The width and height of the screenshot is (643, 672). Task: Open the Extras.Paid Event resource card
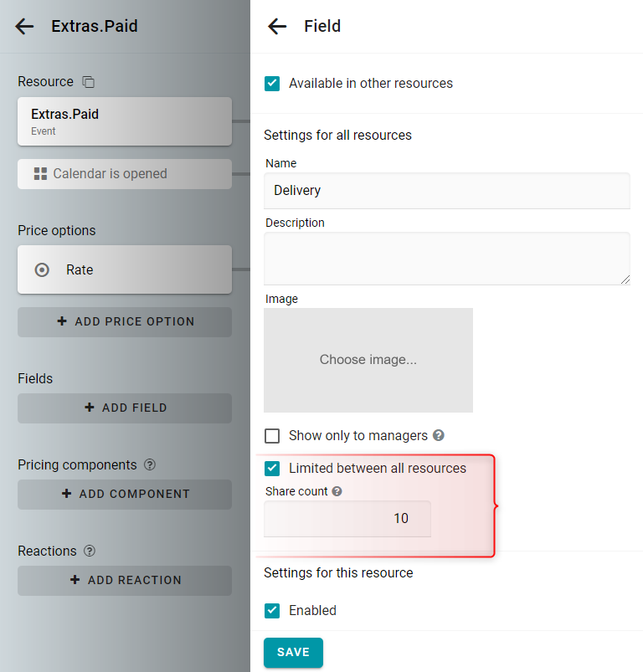coord(125,121)
